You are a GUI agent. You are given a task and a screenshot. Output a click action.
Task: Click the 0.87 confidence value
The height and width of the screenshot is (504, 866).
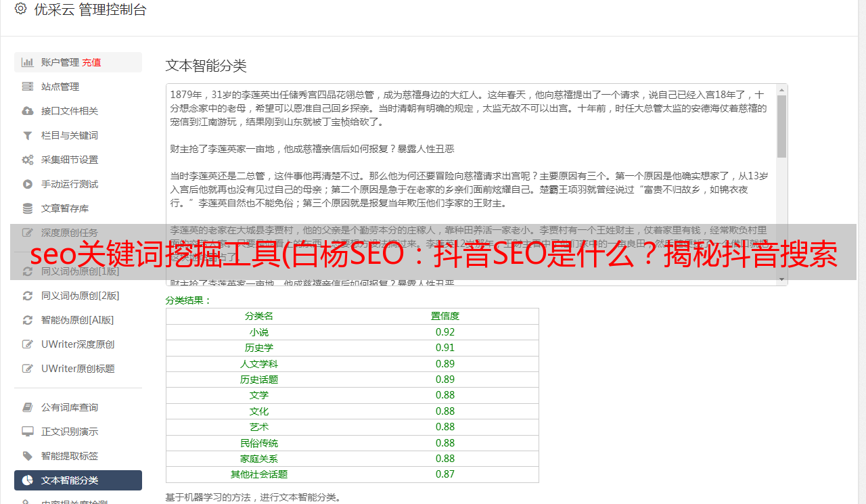(445, 474)
